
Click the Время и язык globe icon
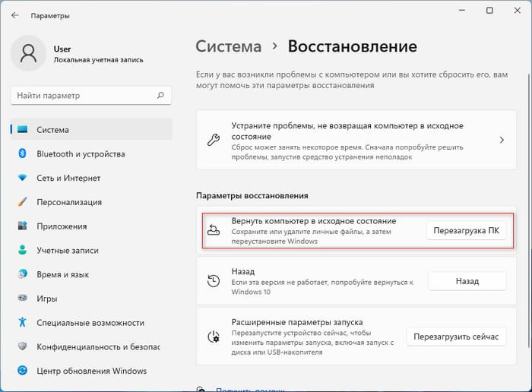coord(22,273)
